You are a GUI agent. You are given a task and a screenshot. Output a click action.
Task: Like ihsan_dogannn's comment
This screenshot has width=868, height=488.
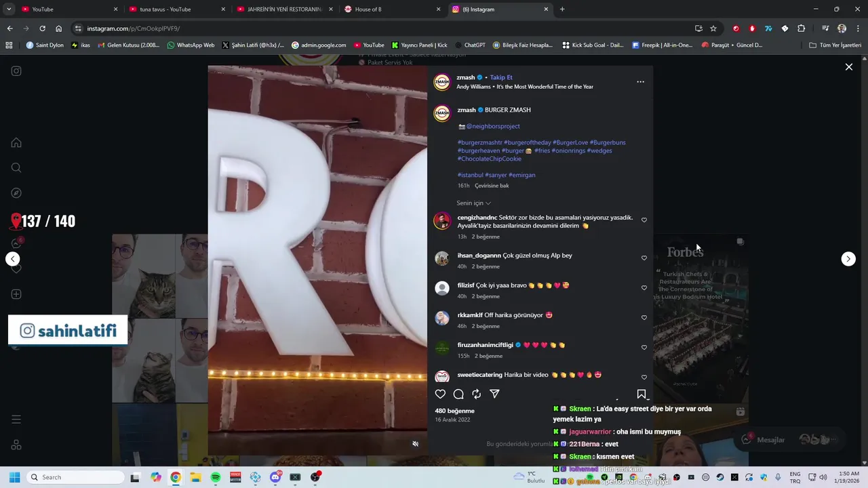[x=644, y=258]
